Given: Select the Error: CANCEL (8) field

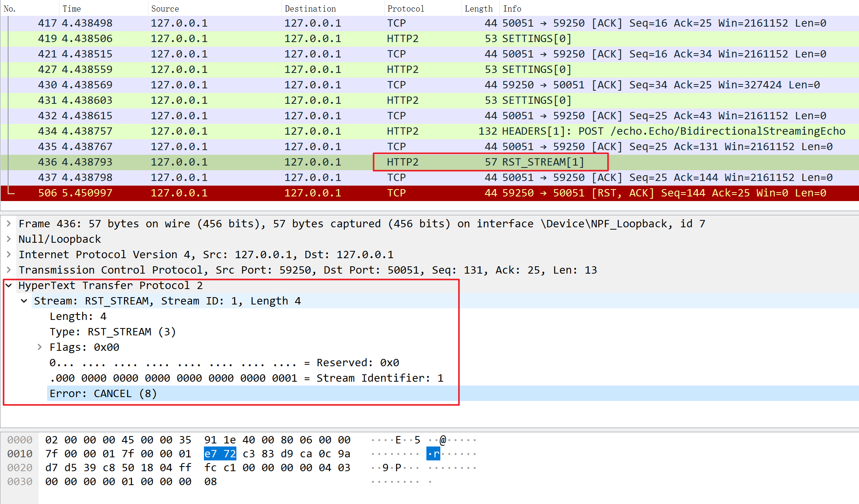Looking at the screenshot, I should (103, 393).
